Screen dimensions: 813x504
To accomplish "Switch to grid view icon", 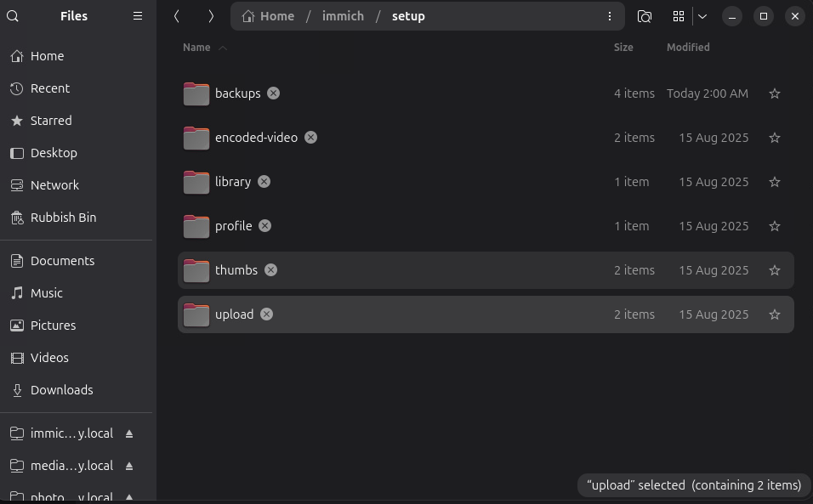I will 678,16.
